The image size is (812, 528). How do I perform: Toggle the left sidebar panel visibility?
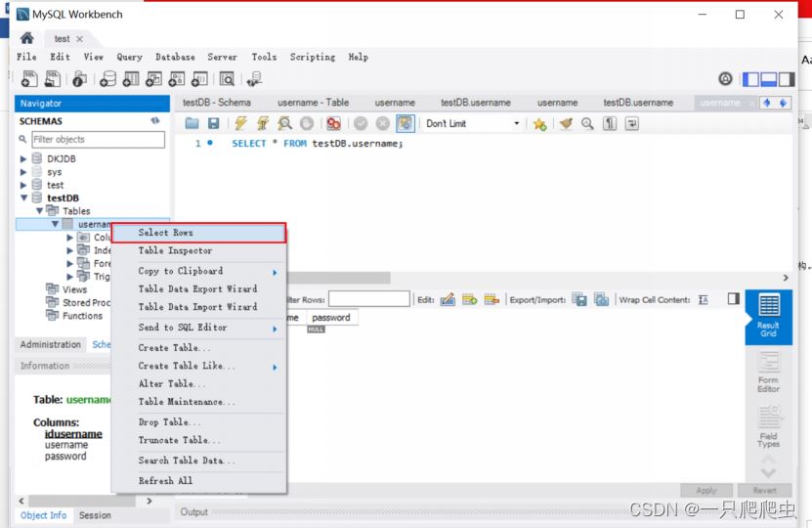(750, 79)
